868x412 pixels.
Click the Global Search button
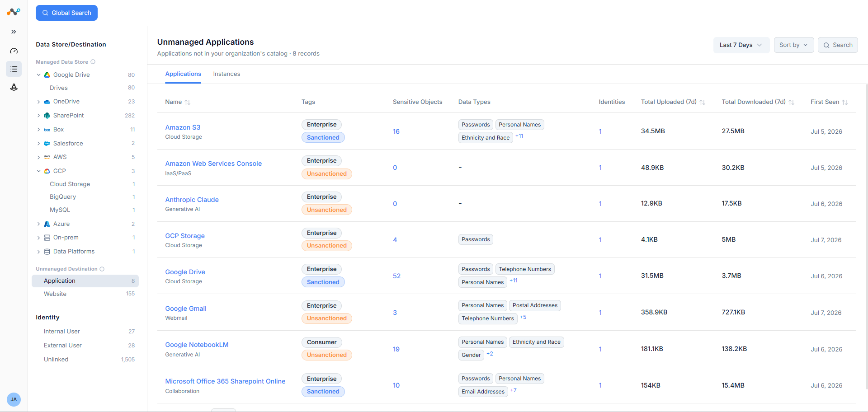(66, 13)
